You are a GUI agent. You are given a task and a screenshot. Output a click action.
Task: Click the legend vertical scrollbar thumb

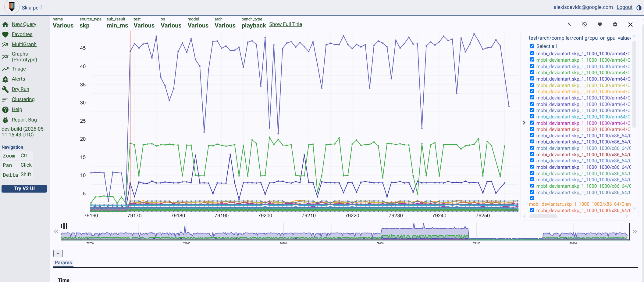click(635, 84)
